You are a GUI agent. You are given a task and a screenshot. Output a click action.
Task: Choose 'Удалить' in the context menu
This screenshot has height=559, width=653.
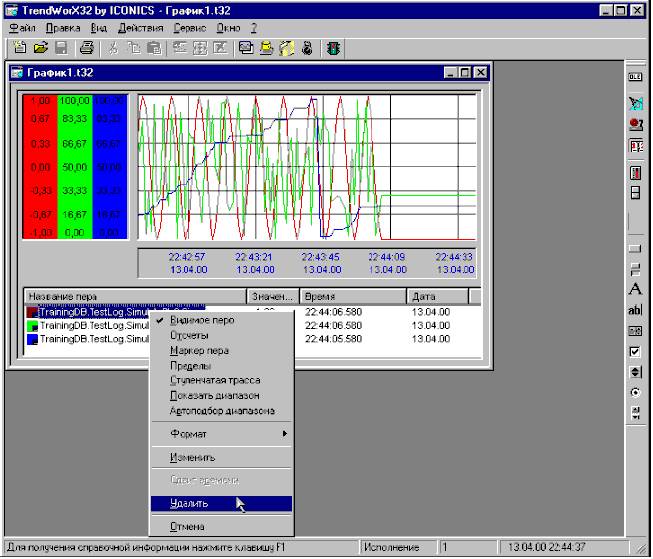[x=221, y=504]
